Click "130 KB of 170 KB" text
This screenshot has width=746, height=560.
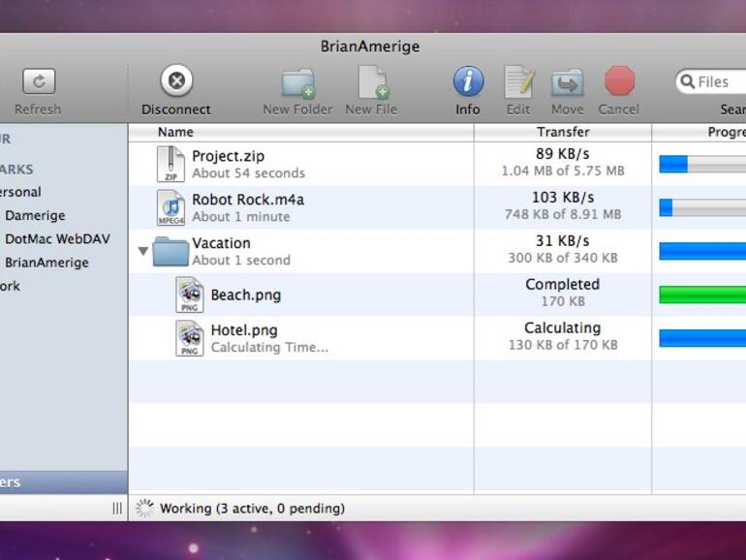(x=563, y=345)
